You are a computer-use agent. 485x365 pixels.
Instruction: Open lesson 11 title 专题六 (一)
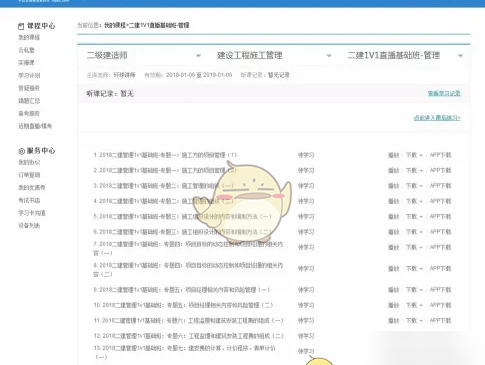[188, 321]
